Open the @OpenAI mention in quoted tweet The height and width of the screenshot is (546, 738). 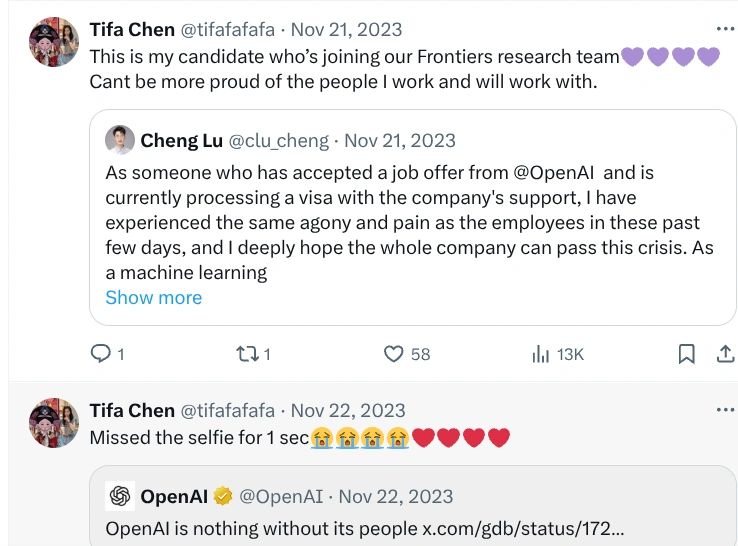pos(555,172)
